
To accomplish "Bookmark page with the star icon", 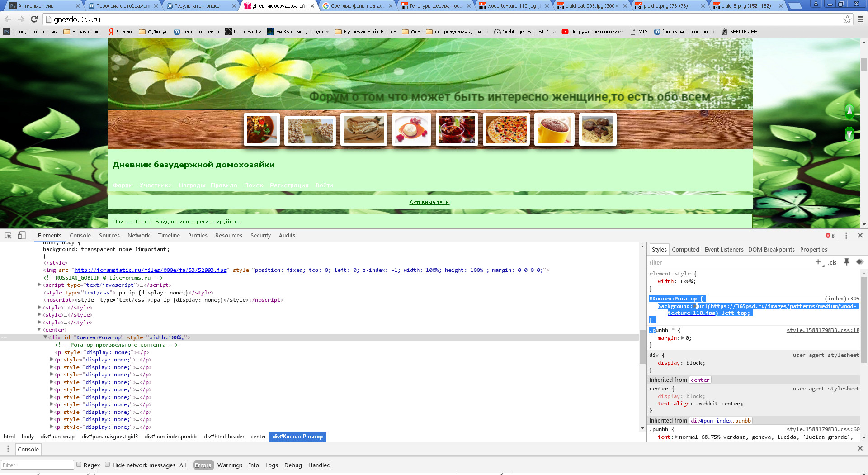I will click(x=847, y=19).
